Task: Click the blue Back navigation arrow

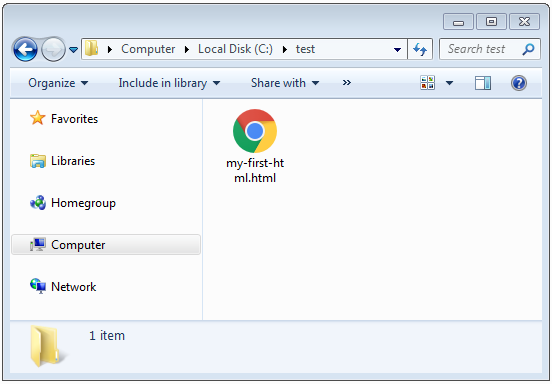Action: (25, 49)
